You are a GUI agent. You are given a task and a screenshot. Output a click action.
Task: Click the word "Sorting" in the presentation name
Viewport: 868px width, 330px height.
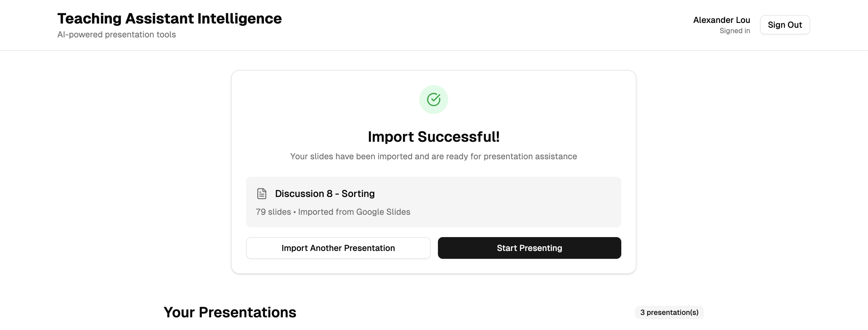point(358,193)
